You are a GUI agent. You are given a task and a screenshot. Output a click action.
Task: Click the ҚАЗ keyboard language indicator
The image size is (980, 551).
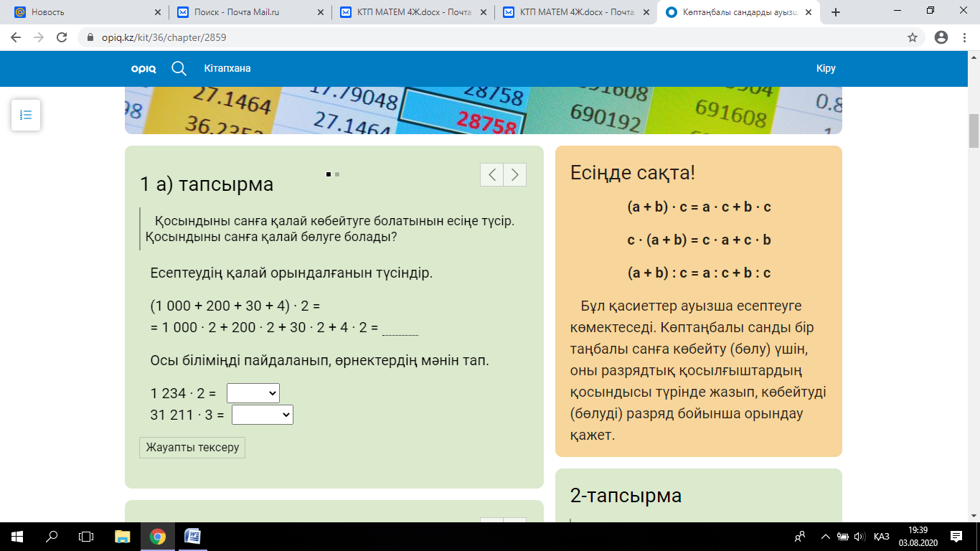click(x=882, y=537)
